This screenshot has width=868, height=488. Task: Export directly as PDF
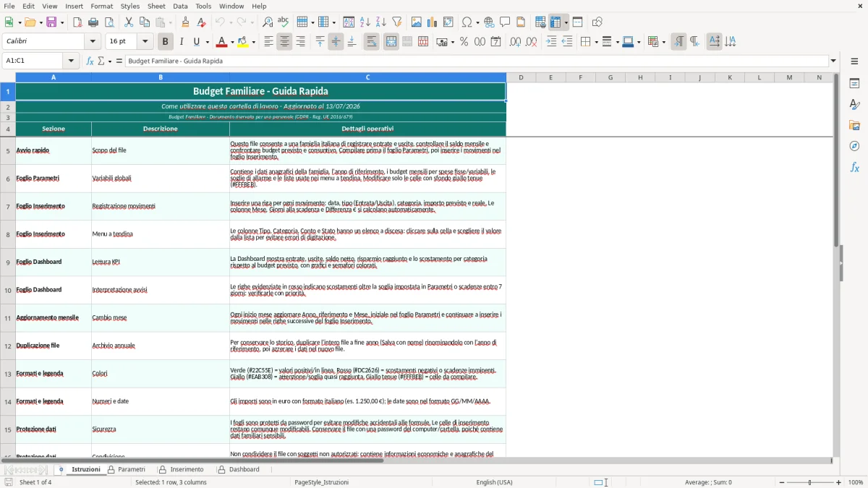pyautogui.click(x=77, y=22)
